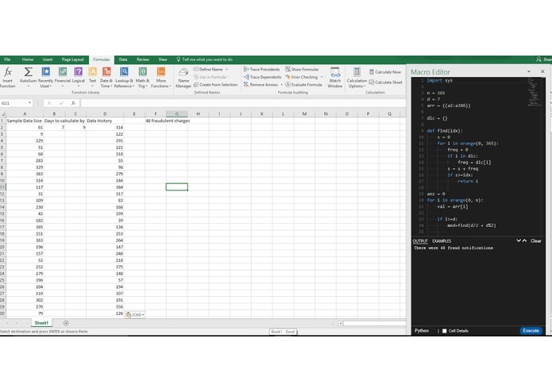Close the Macro Editor pane
Image resolution: width=552 pixels, height=392 pixels.
(x=542, y=71)
